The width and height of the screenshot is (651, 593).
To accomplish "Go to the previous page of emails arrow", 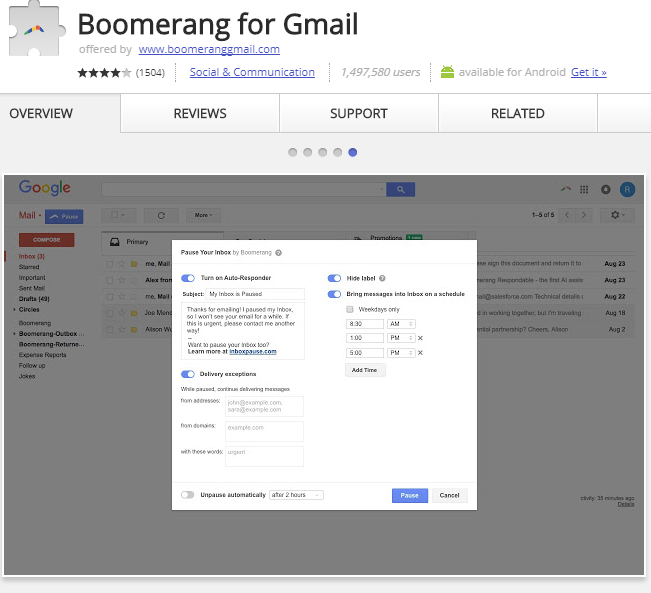I will pyautogui.click(x=567, y=215).
